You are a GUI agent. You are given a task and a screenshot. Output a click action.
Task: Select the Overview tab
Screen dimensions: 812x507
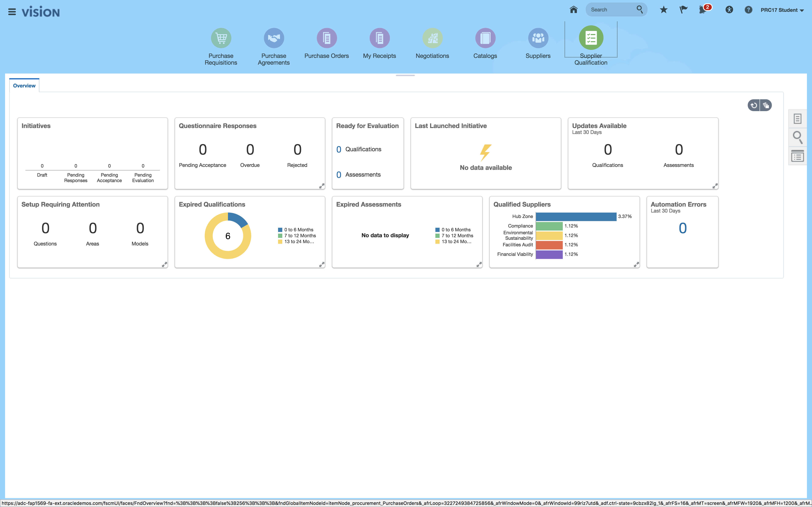point(24,86)
